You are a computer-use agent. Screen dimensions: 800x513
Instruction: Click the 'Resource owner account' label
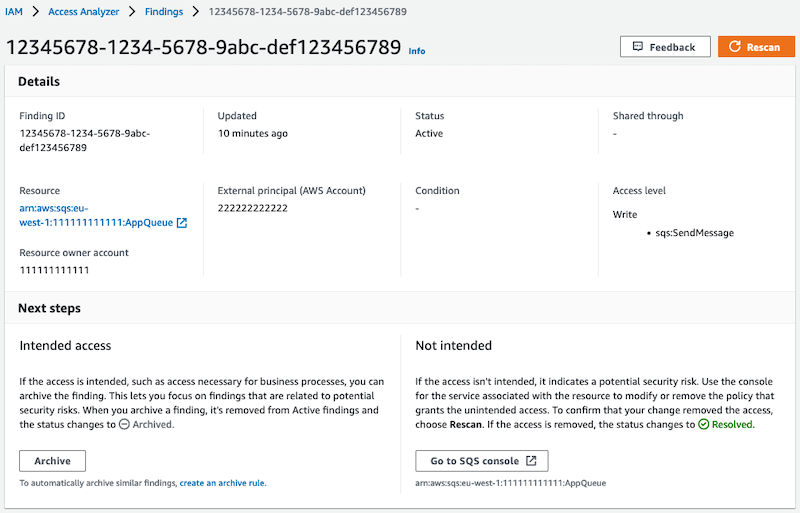coord(74,253)
